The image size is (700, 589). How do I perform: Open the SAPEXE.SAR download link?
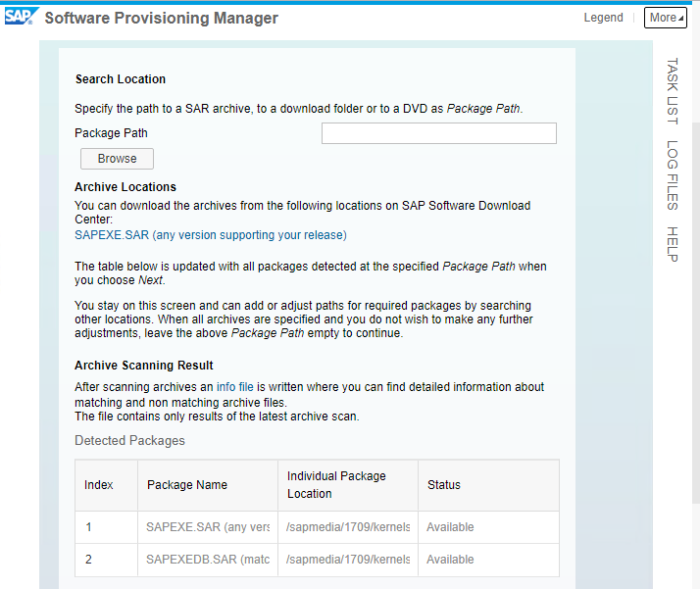(x=211, y=235)
